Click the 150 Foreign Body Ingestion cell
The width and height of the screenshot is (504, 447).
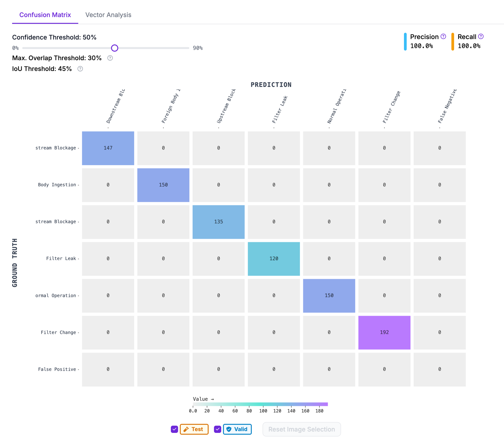[x=163, y=185]
